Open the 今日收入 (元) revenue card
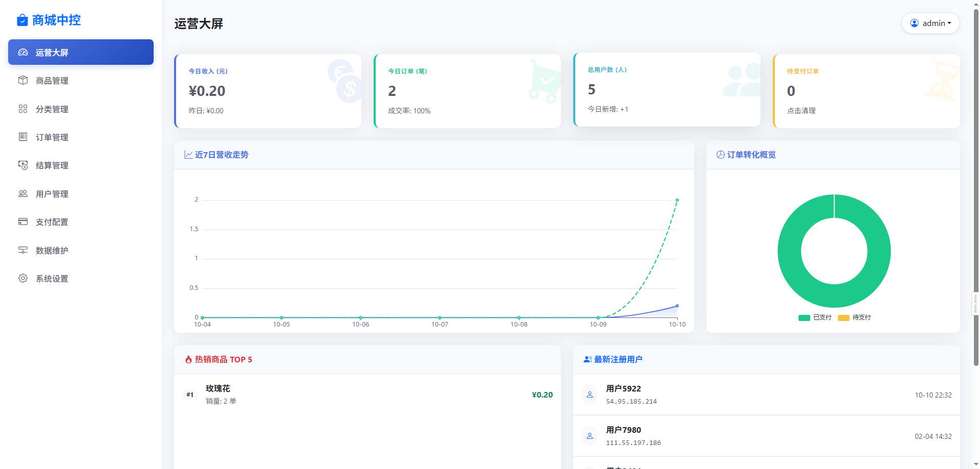 click(268, 91)
